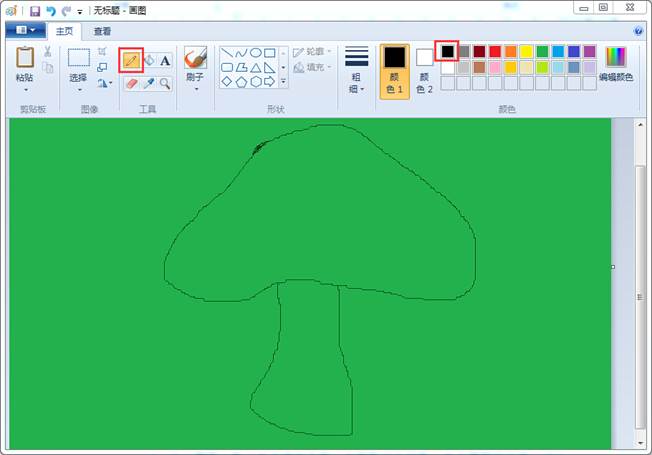Open the 填充 fill dropdown

click(312, 67)
